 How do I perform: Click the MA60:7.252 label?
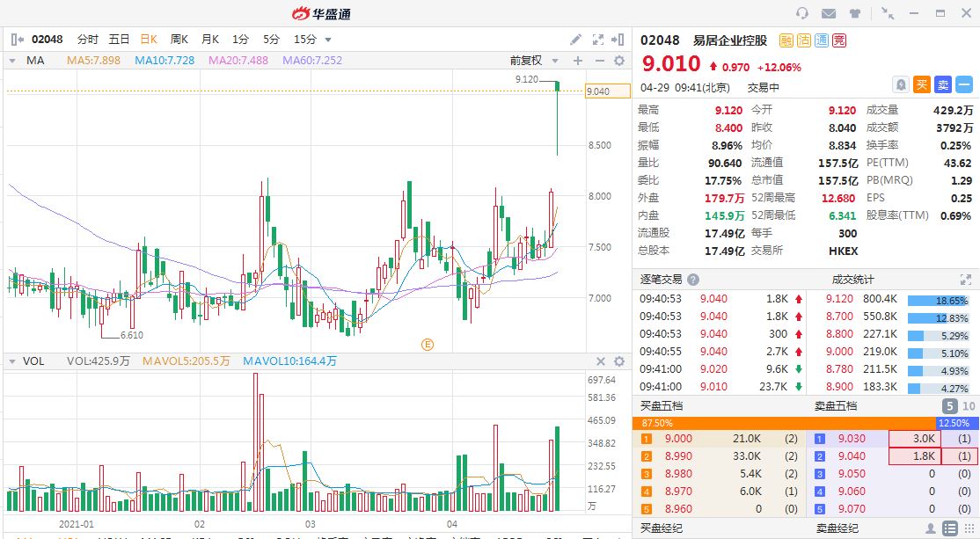tap(312, 61)
